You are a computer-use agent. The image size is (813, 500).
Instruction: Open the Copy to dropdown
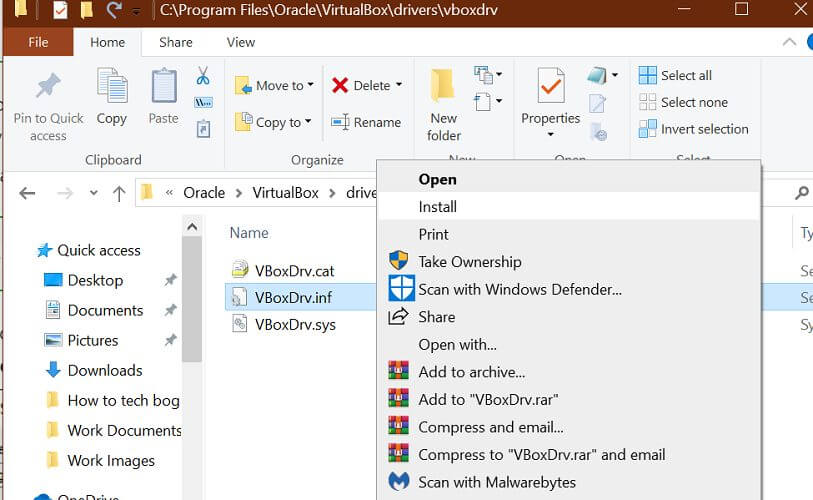[x=273, y=122]
